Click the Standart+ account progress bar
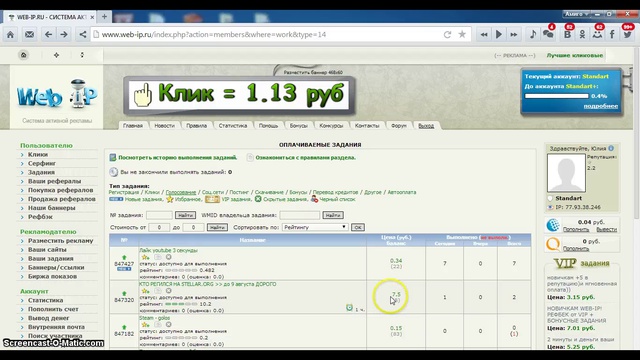 [x=556, y=96]
